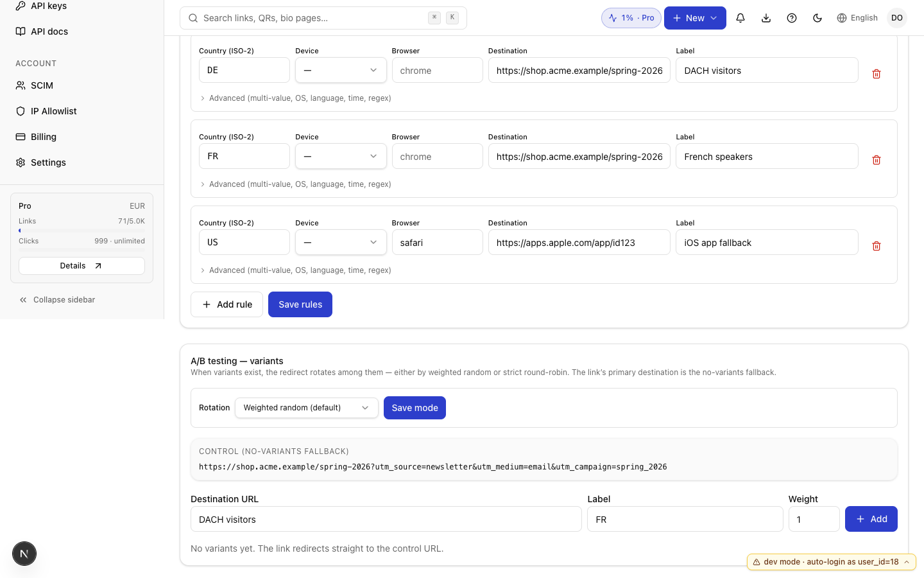Click the FR rule destination field

pyautogui.click(x=579, y=156)
